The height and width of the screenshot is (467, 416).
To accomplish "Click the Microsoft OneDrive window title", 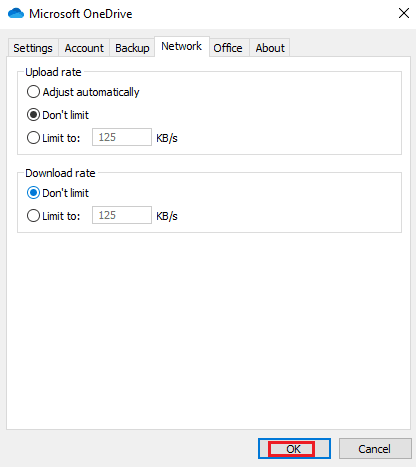I will point(81,14).
